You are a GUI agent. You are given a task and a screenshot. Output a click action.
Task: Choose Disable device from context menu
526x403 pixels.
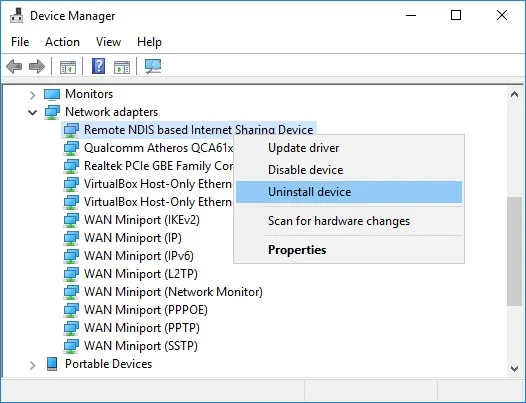click(349, 170)
